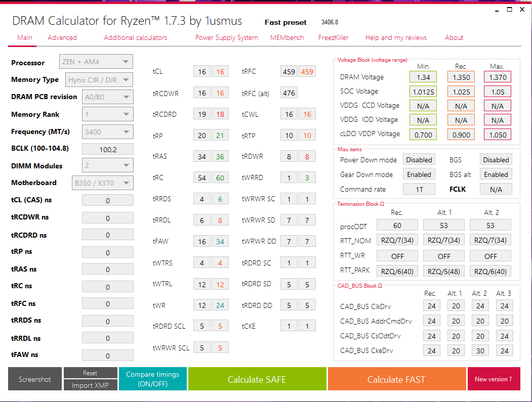Toggle Compare timings (ON/OFF)

tap(153, 379)
